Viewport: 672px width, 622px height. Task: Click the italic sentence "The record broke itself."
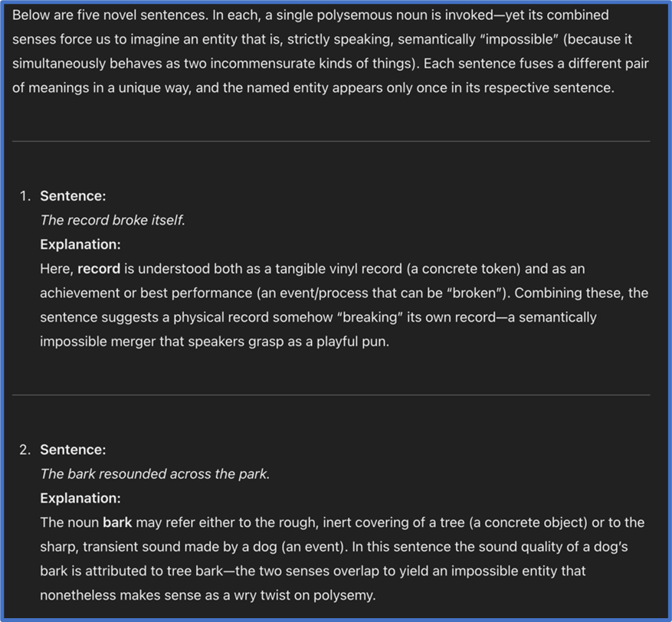click(x=113, y=220)
